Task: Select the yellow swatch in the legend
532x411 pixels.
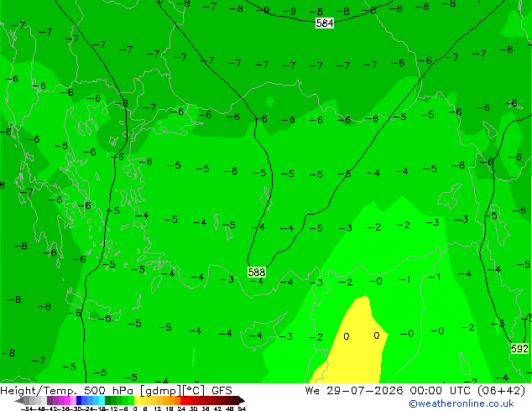Action: click(137, 400)
